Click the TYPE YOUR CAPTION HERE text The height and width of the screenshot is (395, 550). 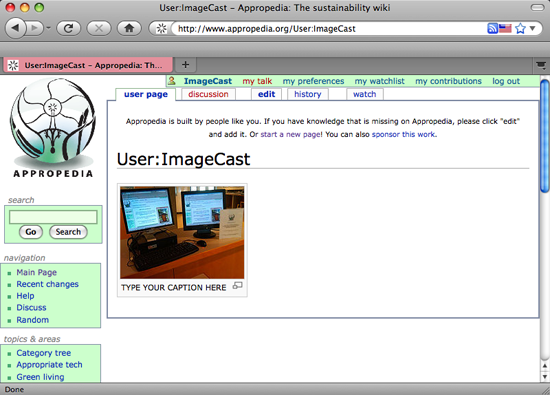tap(174, 288)
